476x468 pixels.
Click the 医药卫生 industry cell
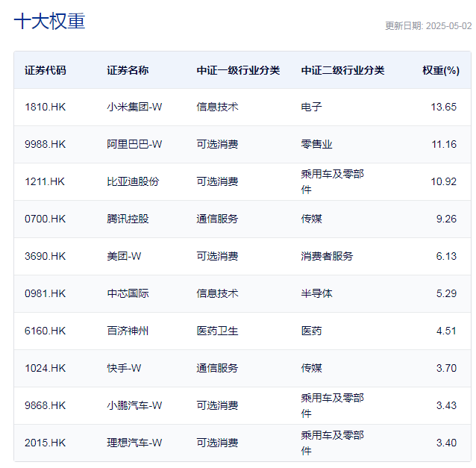coord(217,331)
